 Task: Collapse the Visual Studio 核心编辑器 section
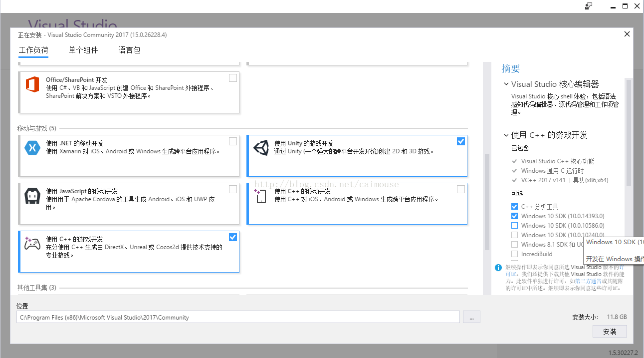tap(506, 84)
